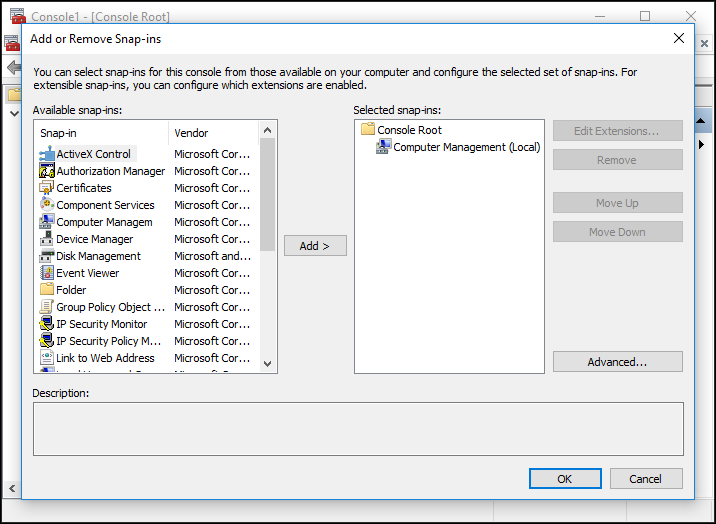
Task: Select the ActiveX Control snap-in icon
Action: (47, 154)
